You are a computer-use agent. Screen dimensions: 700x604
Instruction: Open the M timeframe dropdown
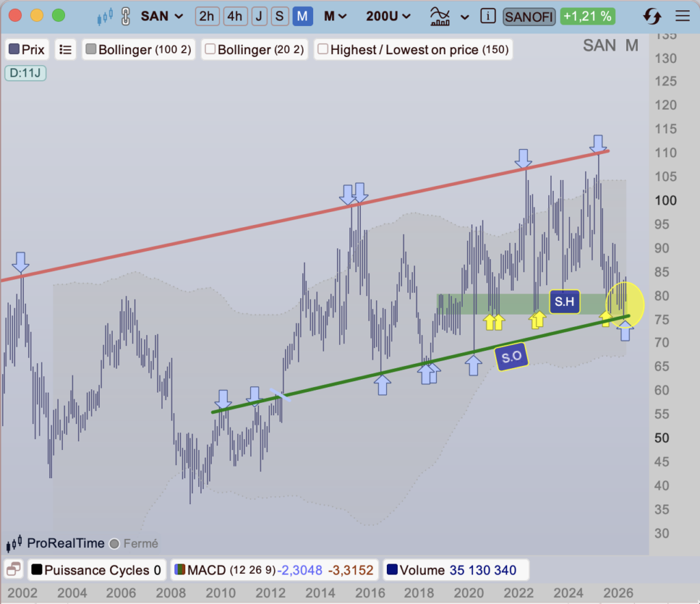(x=335, y=16)
